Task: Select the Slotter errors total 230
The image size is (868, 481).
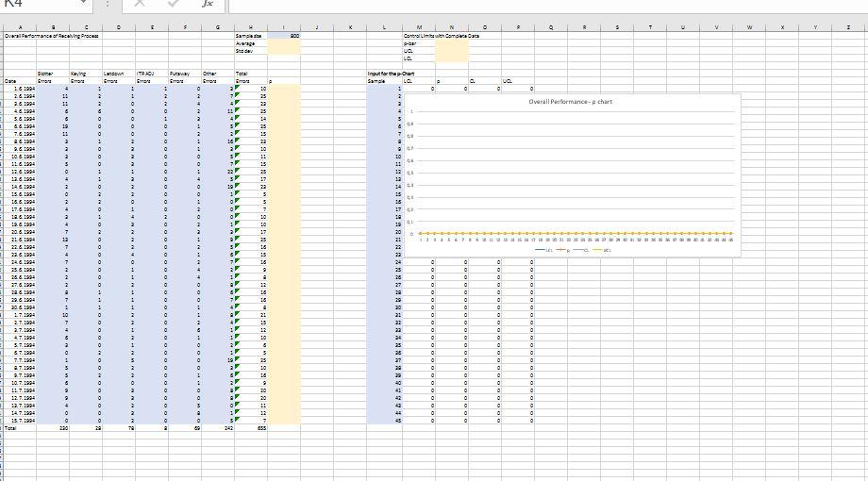Action: (x=53, y=428)
